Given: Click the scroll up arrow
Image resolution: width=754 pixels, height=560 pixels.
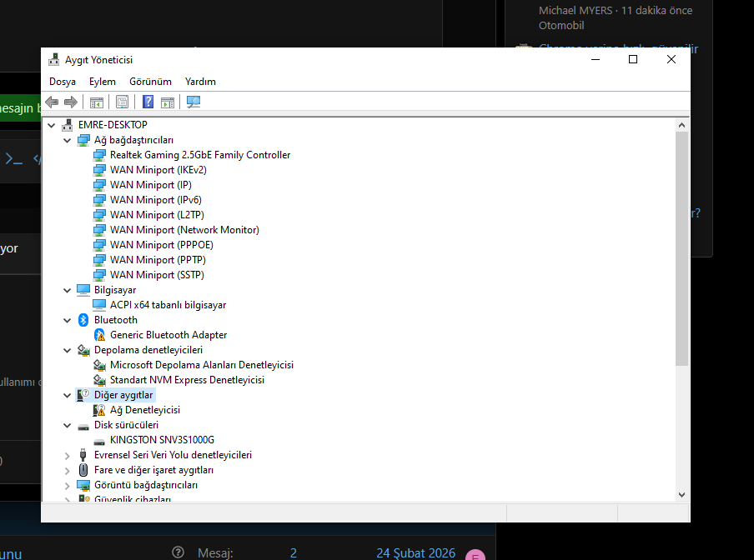Looking at the screenshot, I should (681, 125).
